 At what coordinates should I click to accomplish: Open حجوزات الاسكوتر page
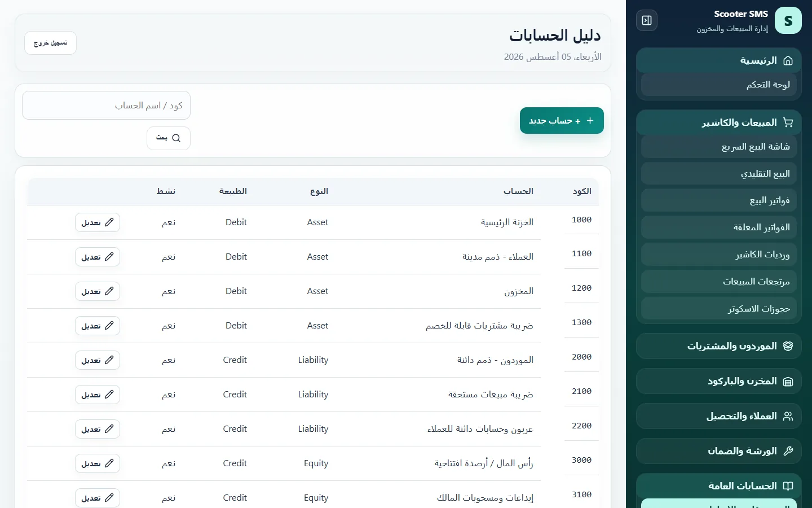719,309
